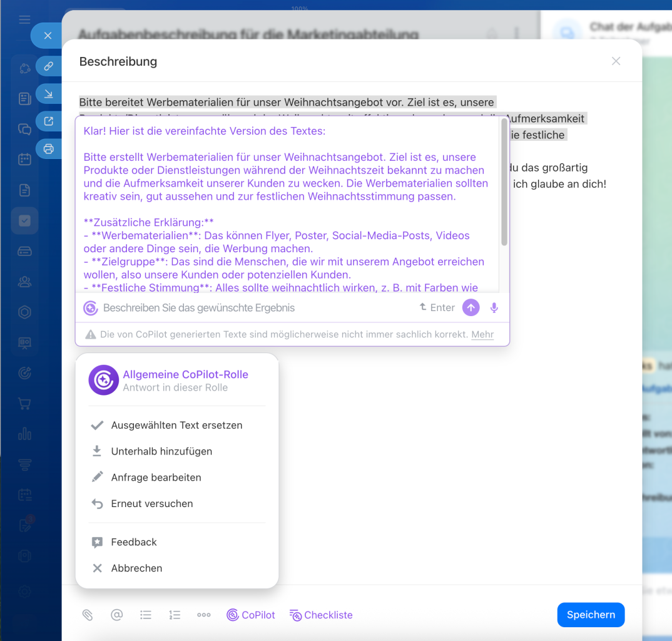Choose Ausgewählten Text ersetzen
672x641 pixels.
coord(176,425)
